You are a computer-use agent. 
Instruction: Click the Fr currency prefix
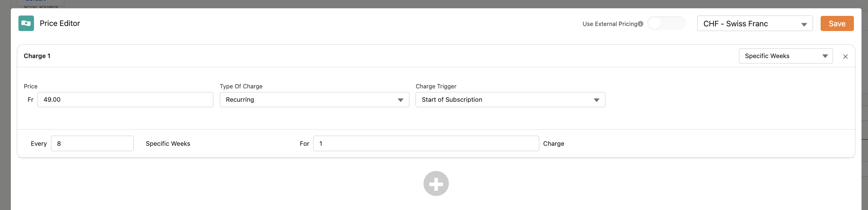click(30, 100)
